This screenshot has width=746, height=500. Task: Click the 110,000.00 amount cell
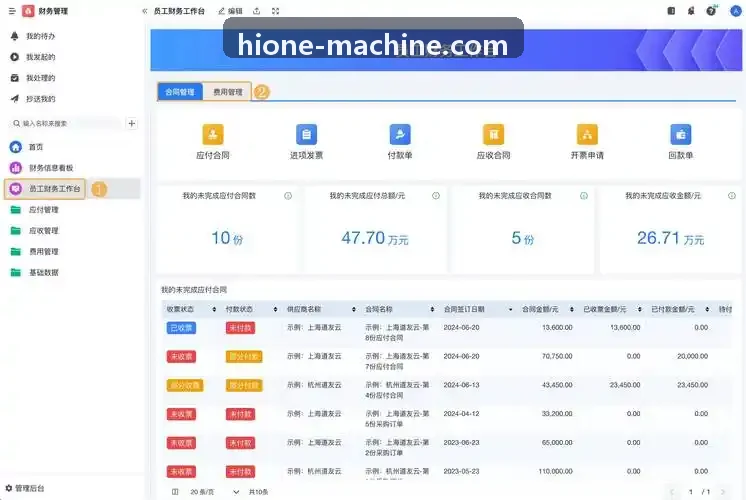tap(556, 471)
